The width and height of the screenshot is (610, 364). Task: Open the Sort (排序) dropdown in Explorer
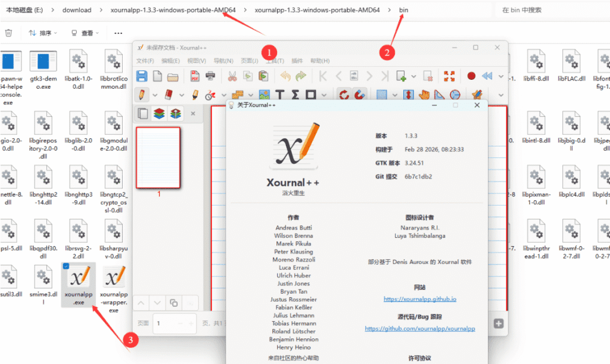pos(43,33)
